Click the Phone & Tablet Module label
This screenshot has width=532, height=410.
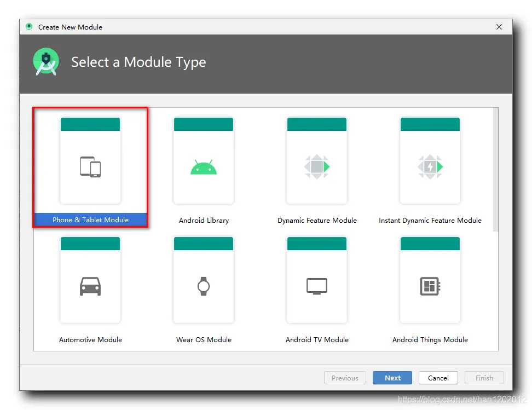(x=91, y=220)
